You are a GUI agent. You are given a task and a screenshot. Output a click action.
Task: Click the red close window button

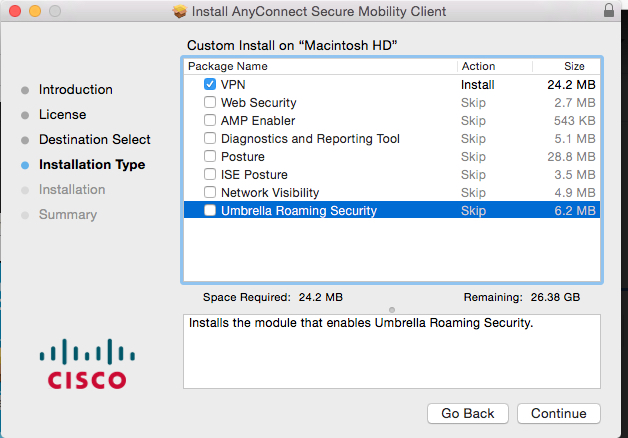click(x=15, y=11)
